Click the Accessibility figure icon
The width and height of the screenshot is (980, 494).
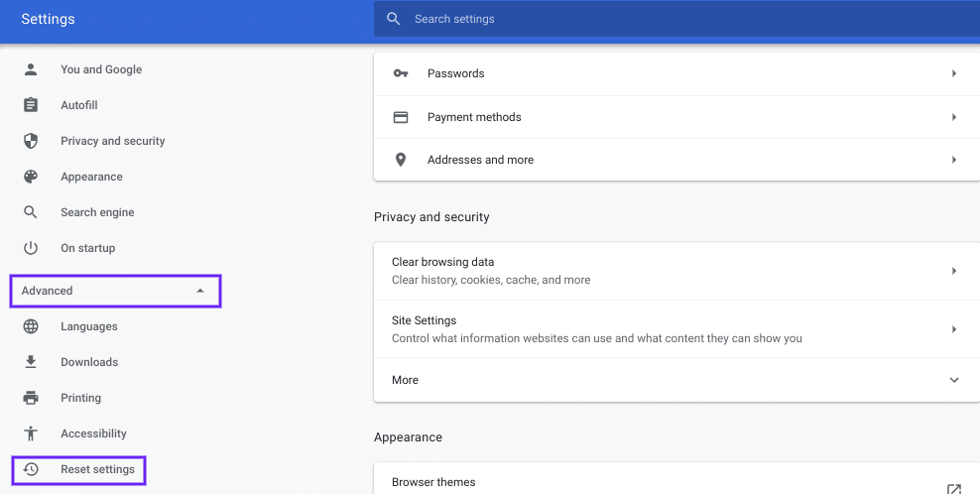click(x=31, y=433)
